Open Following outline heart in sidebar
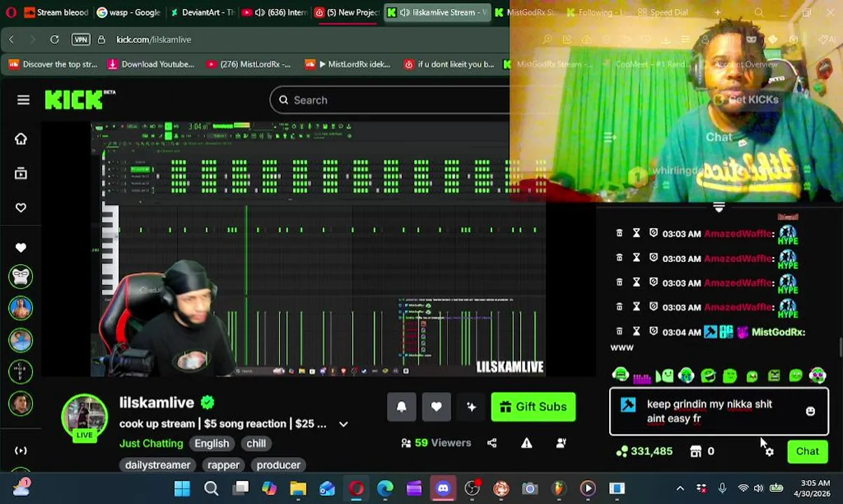 point(21,207)
